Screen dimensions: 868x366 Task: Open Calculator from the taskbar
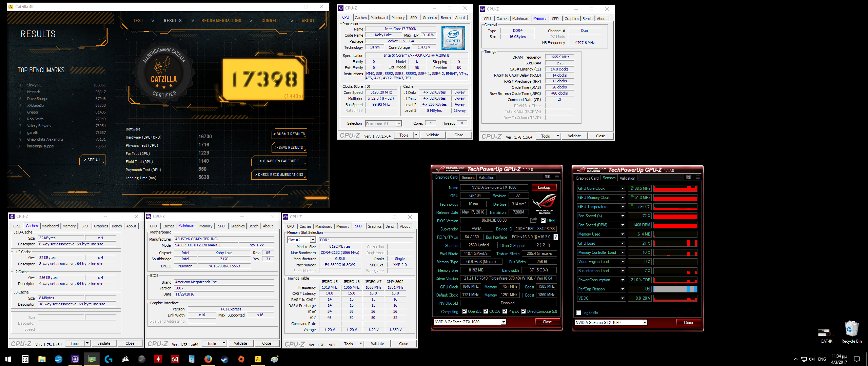coord(25,359)
